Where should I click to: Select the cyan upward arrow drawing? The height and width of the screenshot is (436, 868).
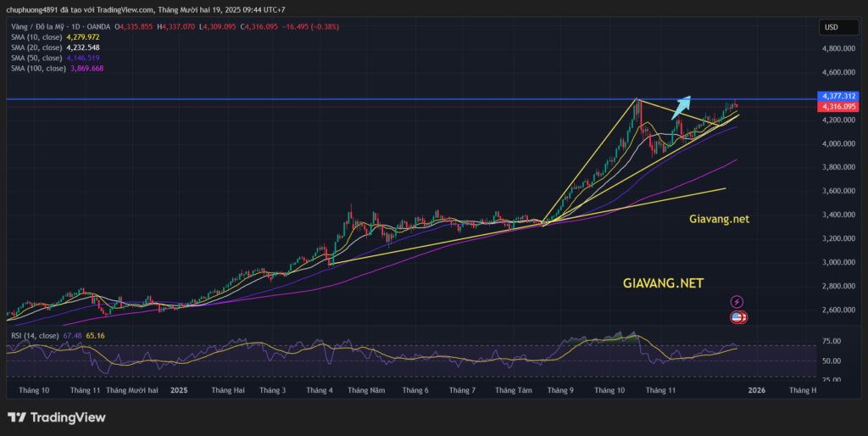click(x=682, y=105)
